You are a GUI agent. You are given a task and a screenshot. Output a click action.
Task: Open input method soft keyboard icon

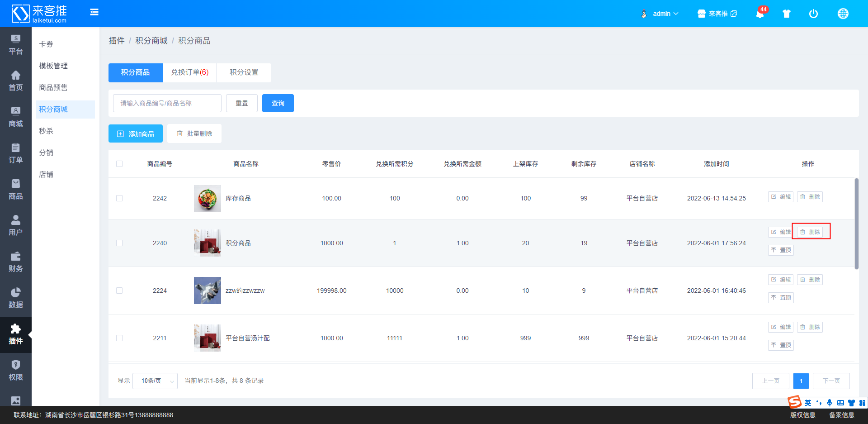coord(840,403)
